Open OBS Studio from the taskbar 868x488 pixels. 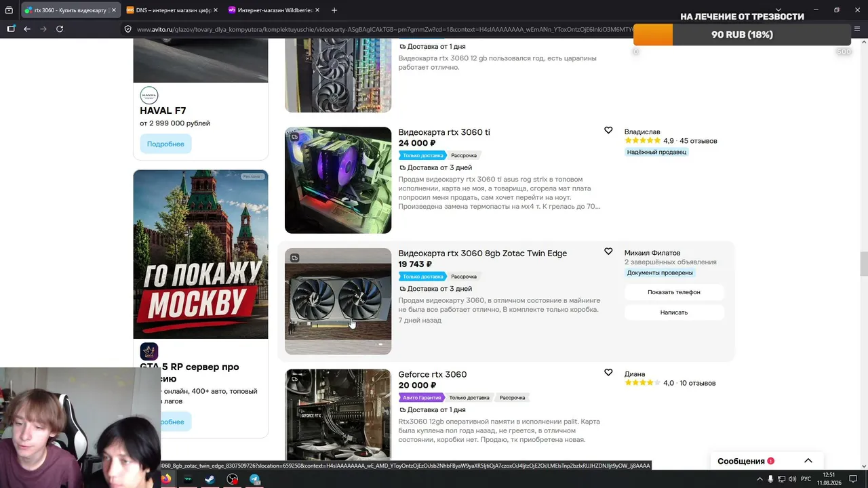tap(232, 479)
